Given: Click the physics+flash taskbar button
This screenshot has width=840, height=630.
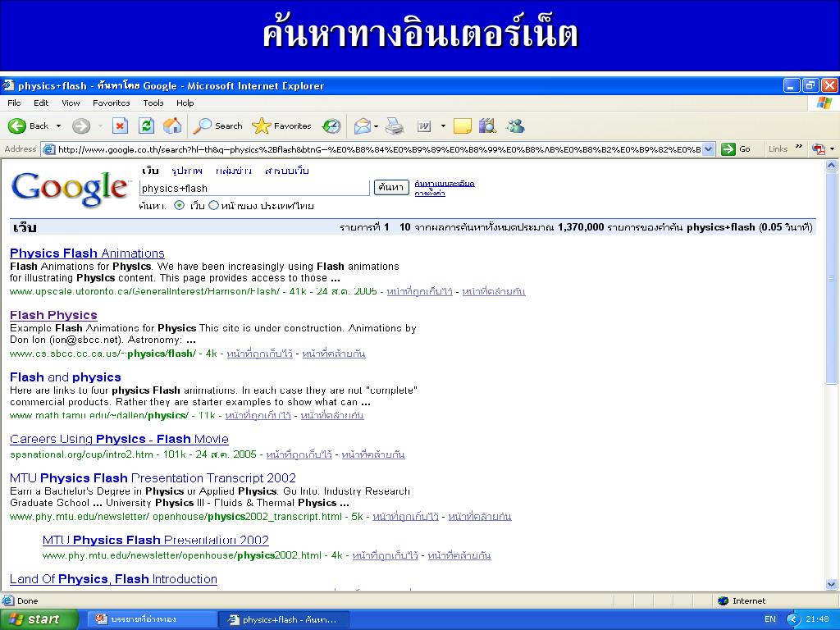Looking at the screenshot, I should [284, 619].
